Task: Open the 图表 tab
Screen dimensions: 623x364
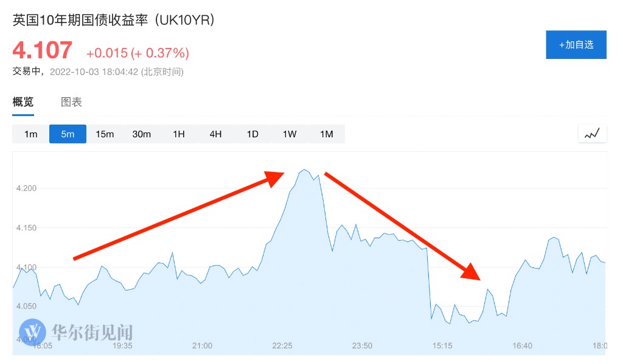Action: [71, 102]
